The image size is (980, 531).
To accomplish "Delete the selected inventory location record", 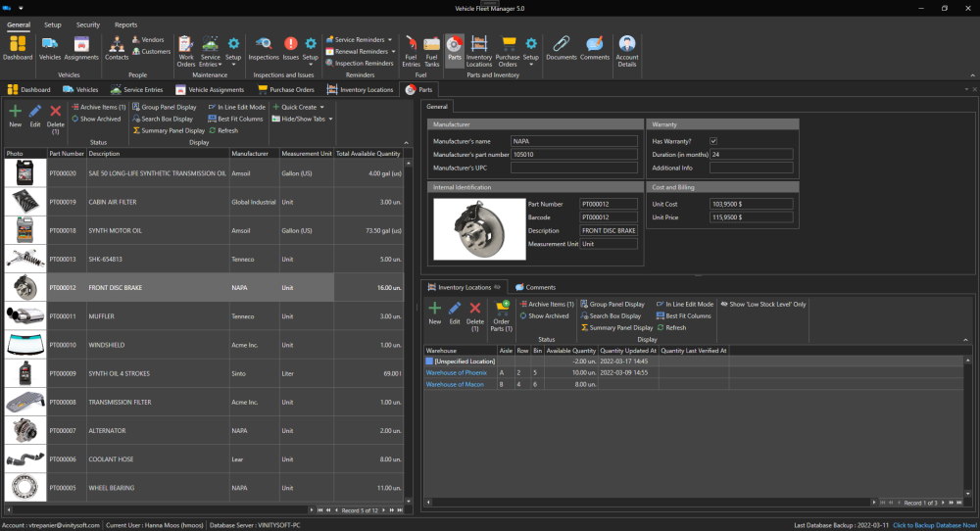I will [x=475, y=315].
